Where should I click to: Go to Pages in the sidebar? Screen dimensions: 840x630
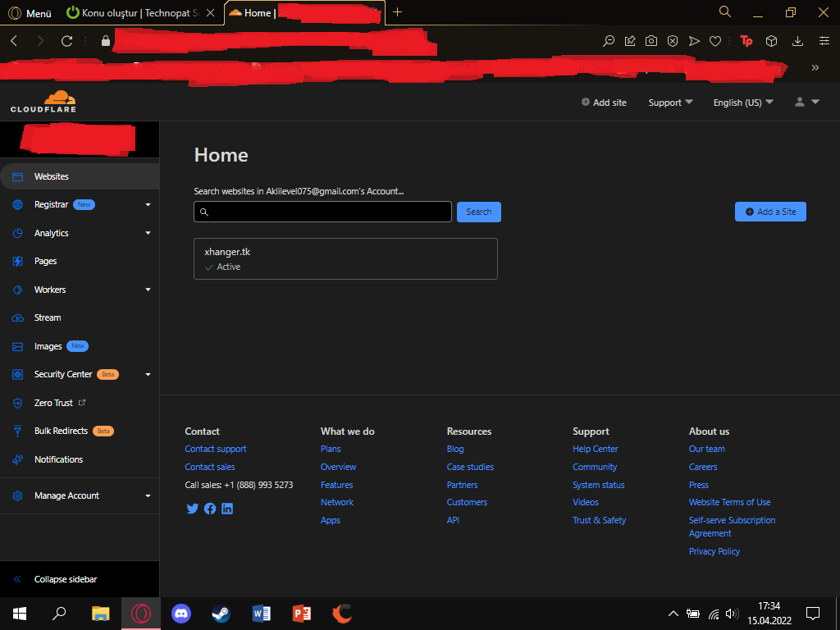45,261
